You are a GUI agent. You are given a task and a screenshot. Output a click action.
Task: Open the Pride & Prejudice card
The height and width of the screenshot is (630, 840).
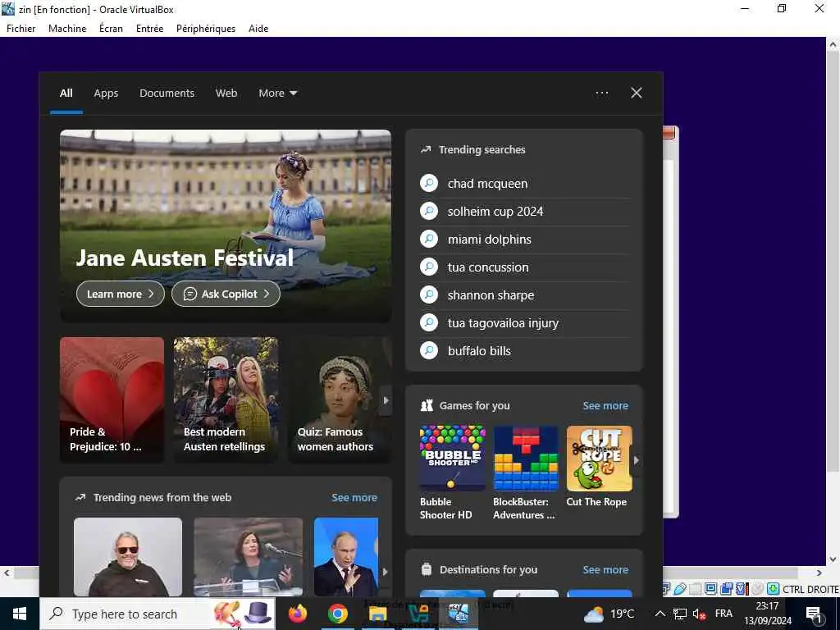point(112,399)
